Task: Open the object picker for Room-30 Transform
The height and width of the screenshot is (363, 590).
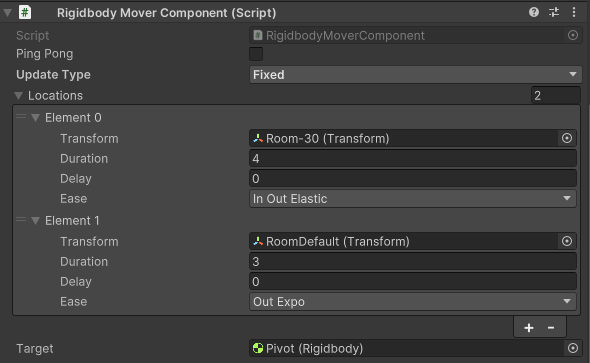Action: [567, 138]
